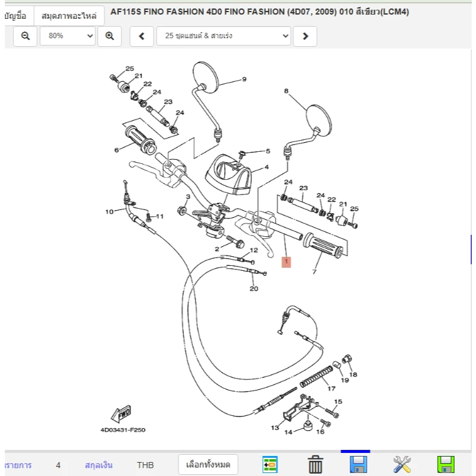This screenshot has width=476, height=476.
Task: Click the เลือกทั้งหมด button
Action: (x=208, y=464)
